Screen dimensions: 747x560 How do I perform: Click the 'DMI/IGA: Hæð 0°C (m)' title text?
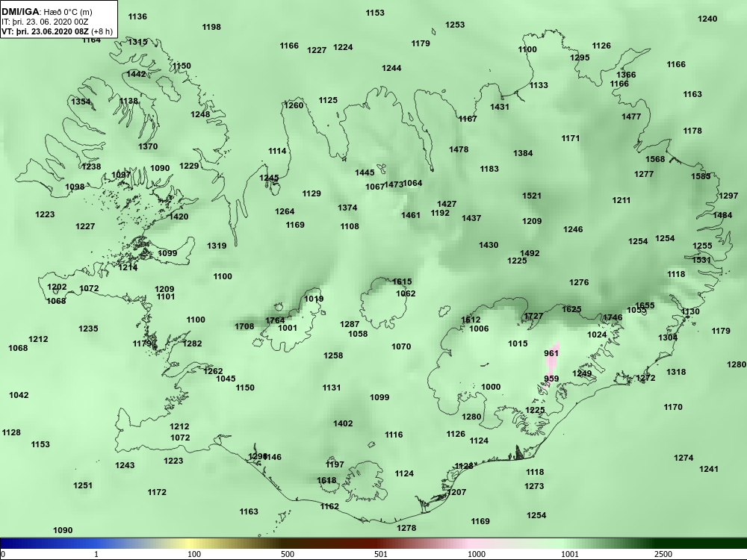coord(47,13)
